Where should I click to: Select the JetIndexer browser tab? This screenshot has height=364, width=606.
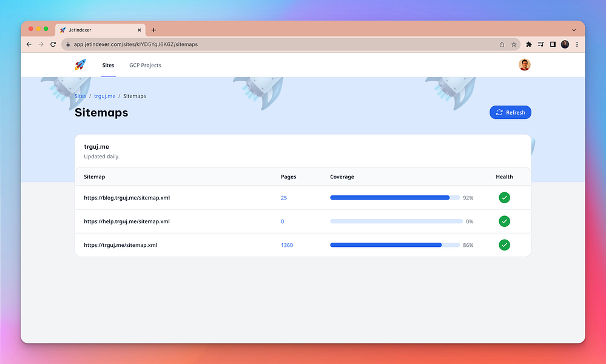(x=101, y=30)
